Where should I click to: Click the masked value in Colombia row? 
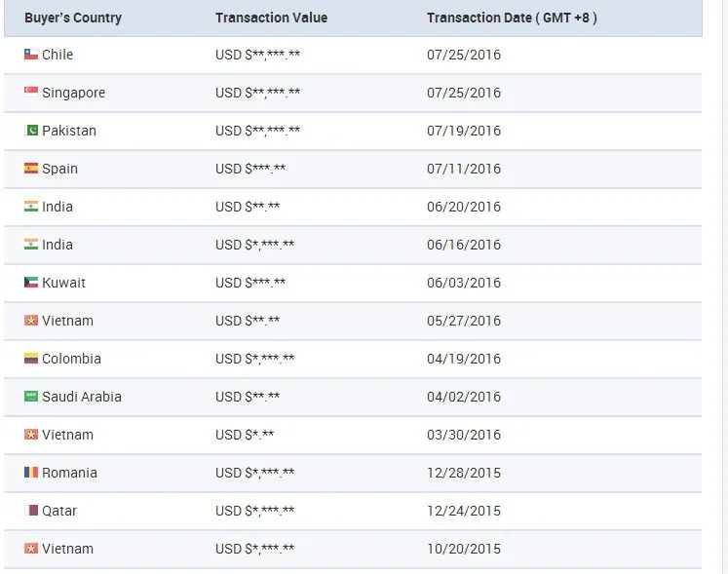tap(254, 359)
